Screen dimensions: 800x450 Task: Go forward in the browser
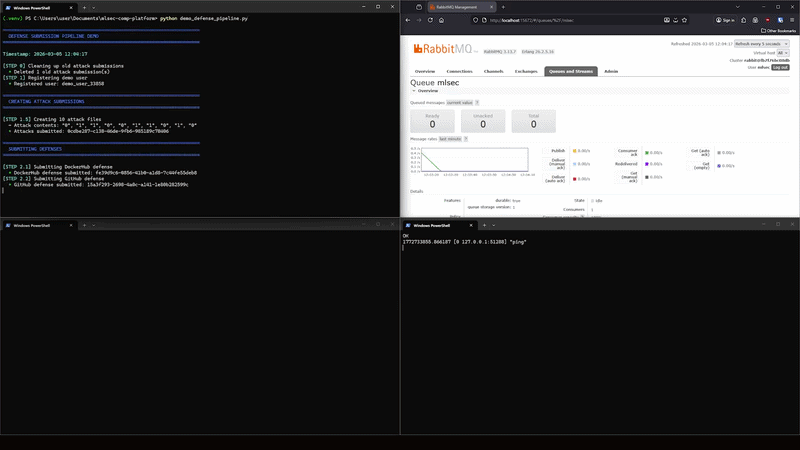pos(419,20)
